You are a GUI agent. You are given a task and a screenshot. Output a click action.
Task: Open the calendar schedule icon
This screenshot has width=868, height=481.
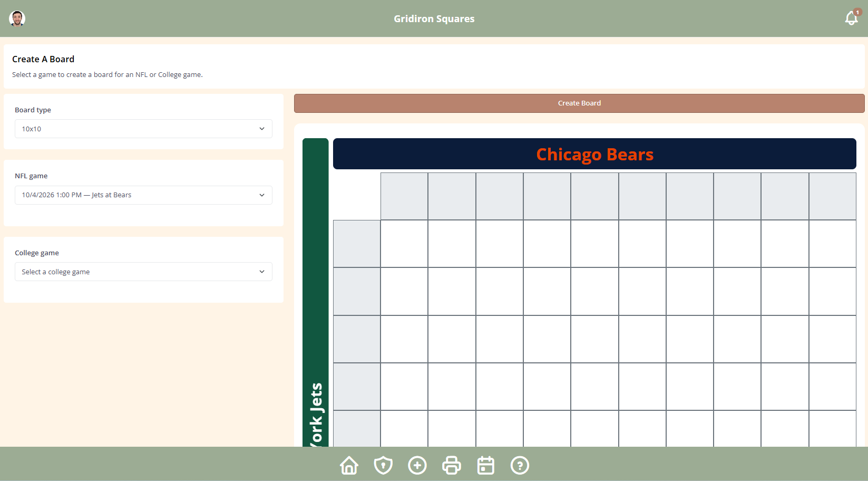click(485, 465)
